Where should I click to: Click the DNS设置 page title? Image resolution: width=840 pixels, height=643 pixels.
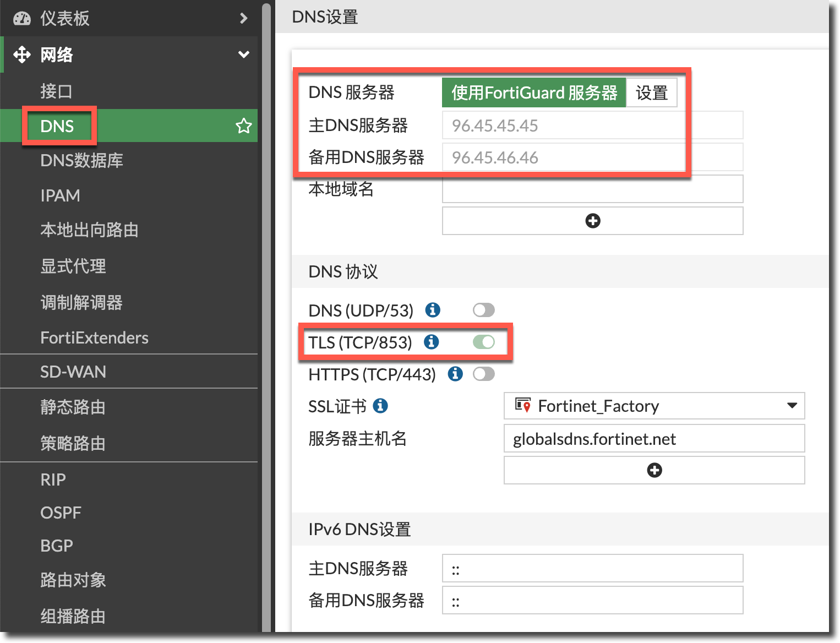pos(325,17)
